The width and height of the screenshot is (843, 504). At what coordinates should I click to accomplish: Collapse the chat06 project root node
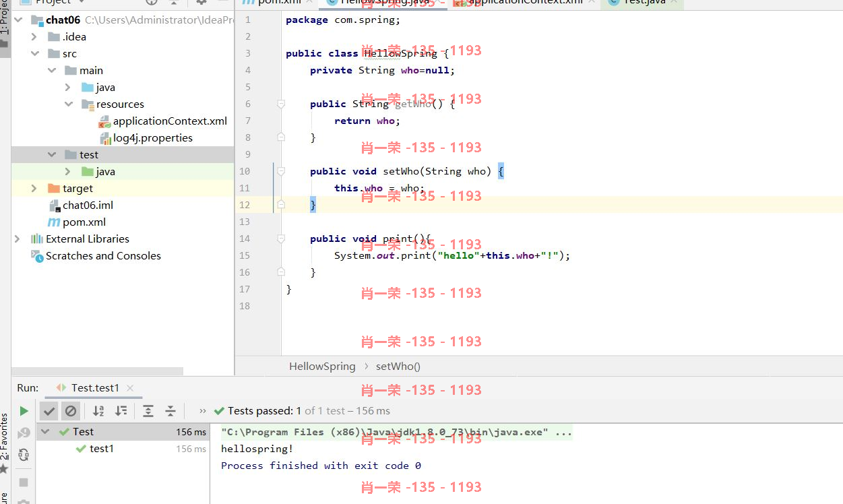pyautogui.click(x=18, y=20)
